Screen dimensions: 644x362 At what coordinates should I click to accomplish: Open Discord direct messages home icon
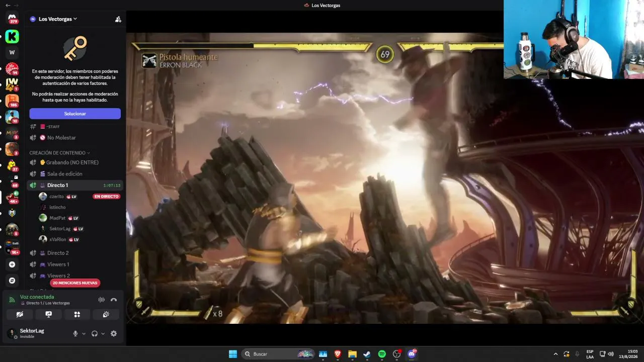click(12, 18)
